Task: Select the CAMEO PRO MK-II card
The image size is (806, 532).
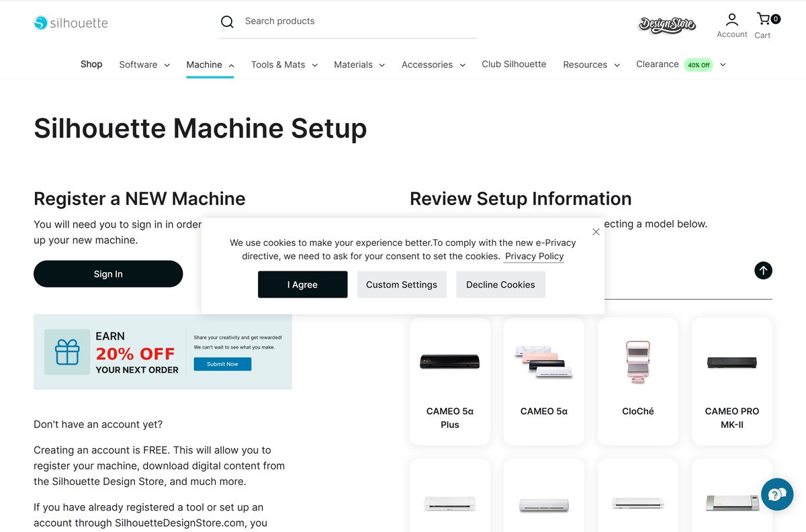Action: [732, 381]
